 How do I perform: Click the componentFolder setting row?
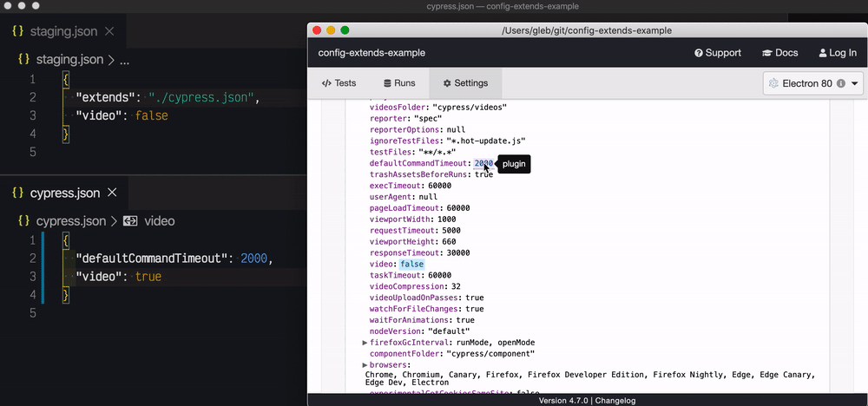coord(451,353)
